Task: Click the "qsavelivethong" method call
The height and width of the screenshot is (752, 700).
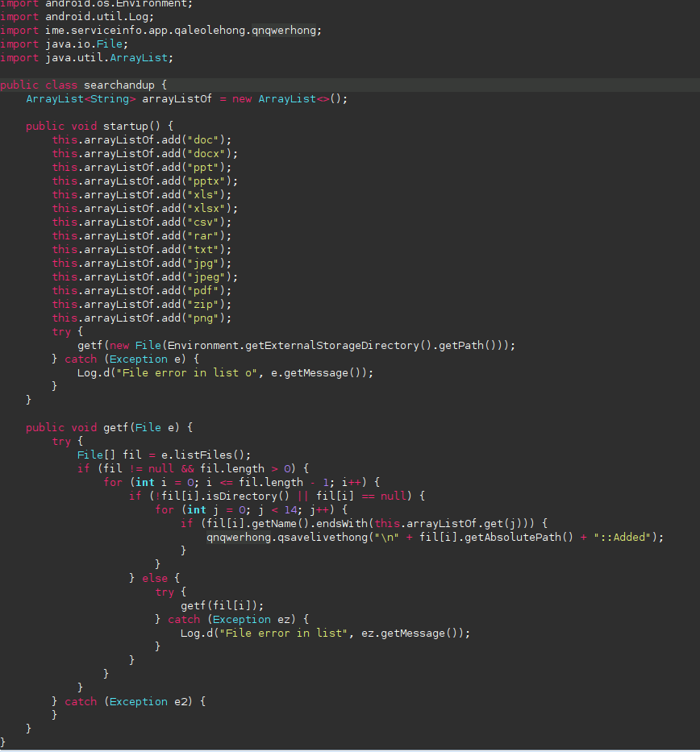Action: [x=323, y=538]
